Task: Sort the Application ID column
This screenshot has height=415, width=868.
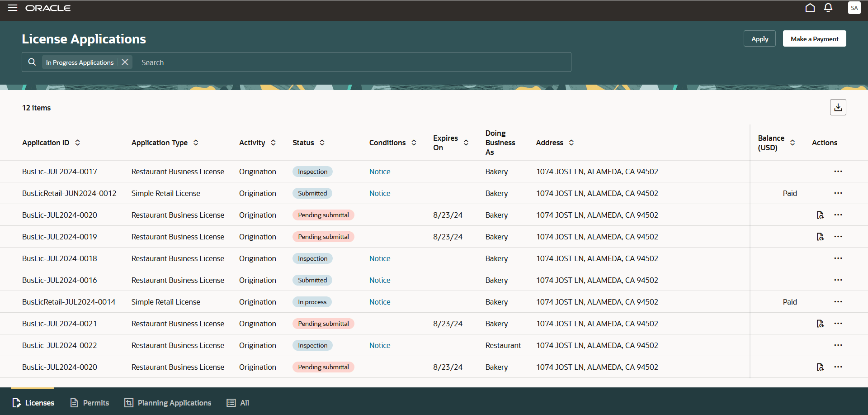Action: click(78, 143)
